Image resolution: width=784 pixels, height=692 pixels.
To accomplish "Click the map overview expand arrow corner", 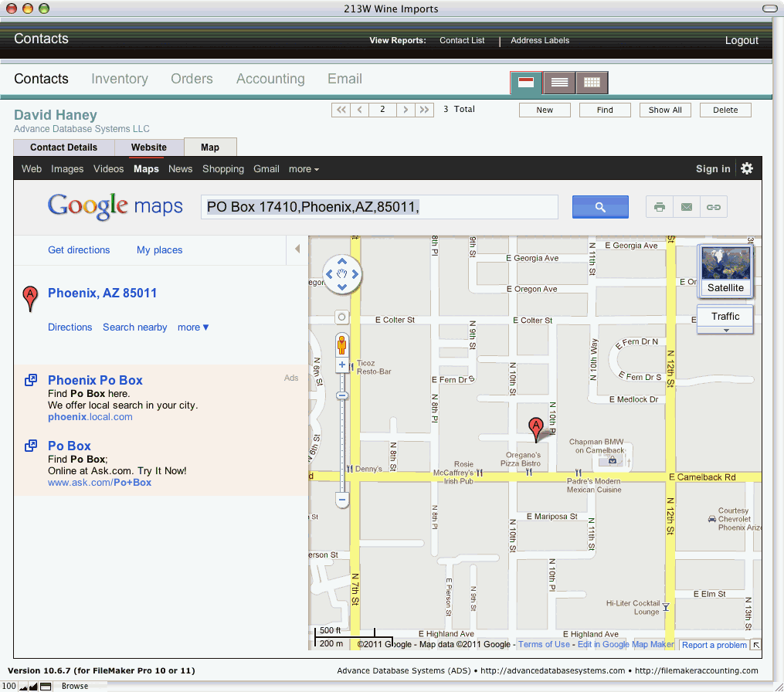I will pyautogui.click(x=756, y=645).
